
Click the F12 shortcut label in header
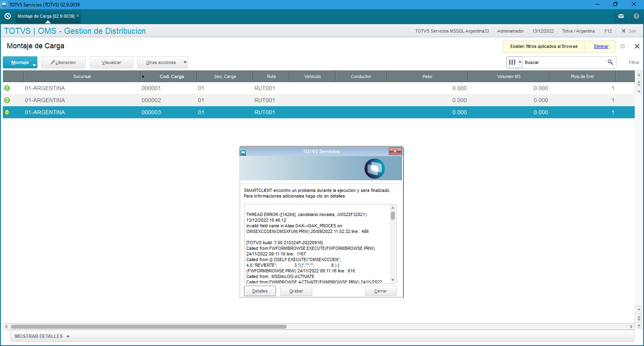(608, 31)
